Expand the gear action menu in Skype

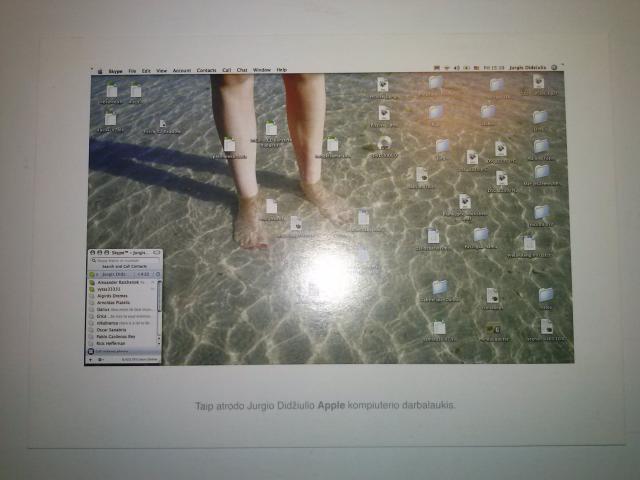pyautogui.click(x=102, y=359)
